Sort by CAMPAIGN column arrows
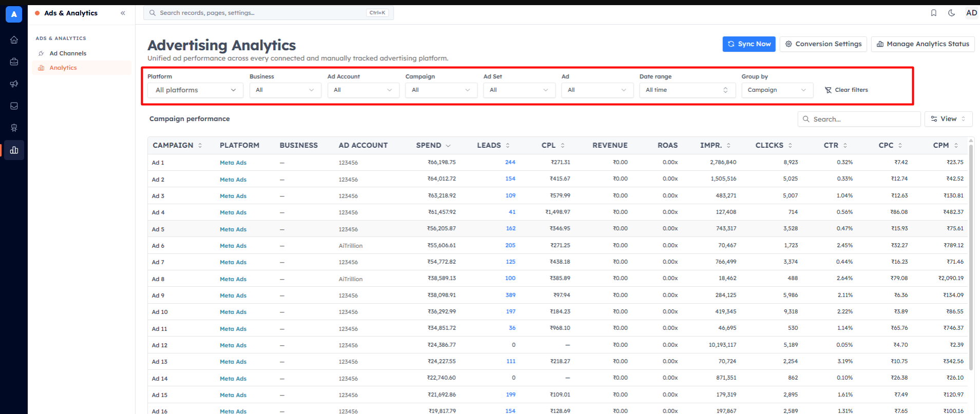980x414 pixels. click(200, 145)
